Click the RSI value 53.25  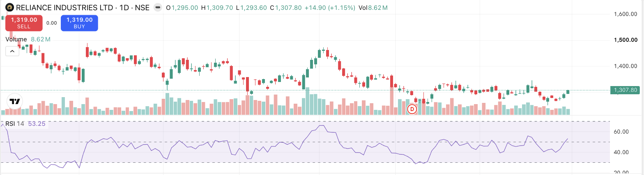37,123
